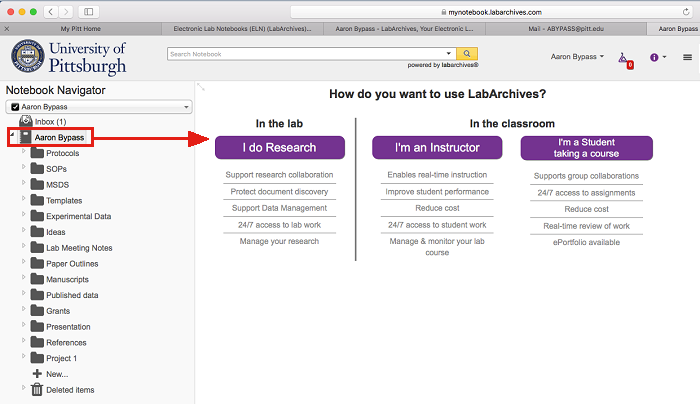Screen dimensions: 700x404
Task: Expand the Deleted Items node
Action: 24,387
